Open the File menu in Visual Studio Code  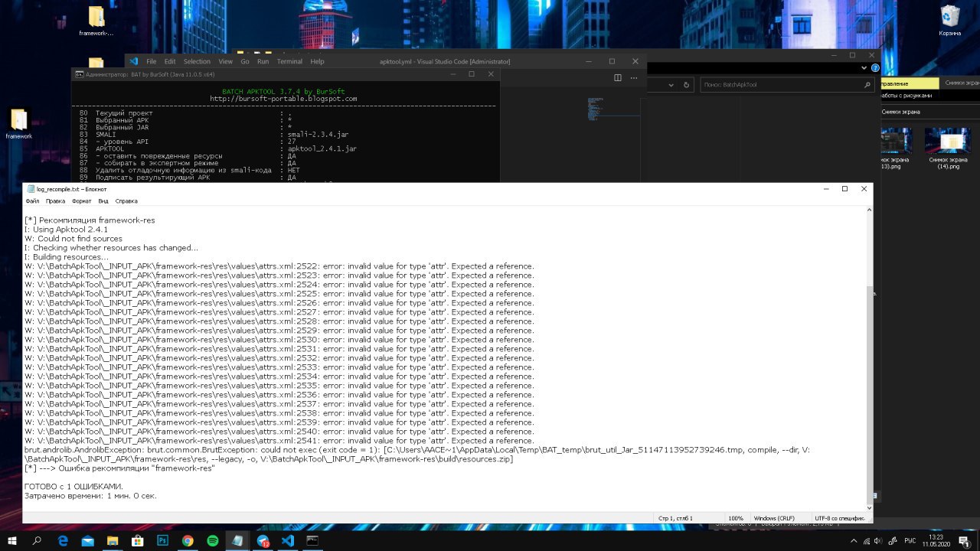(x=152, y=61)
